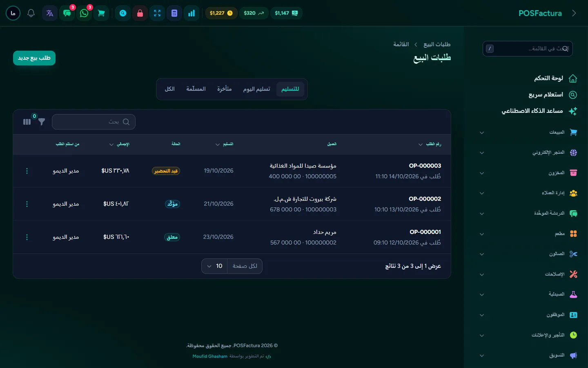Collapse the sidebar using the arrow beside POSFactura
The height and width of the screenshot is (368, 588).
point(574,13)
